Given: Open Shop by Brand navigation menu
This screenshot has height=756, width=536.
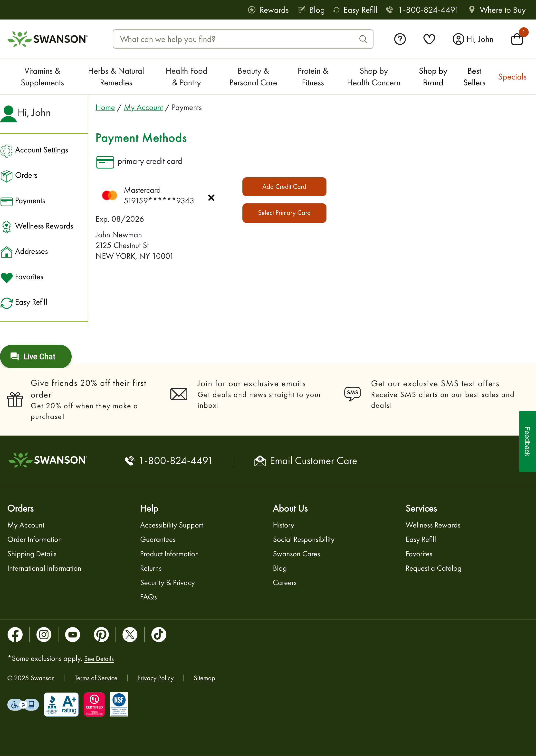Looking at the screenshot, I should 433,77.
